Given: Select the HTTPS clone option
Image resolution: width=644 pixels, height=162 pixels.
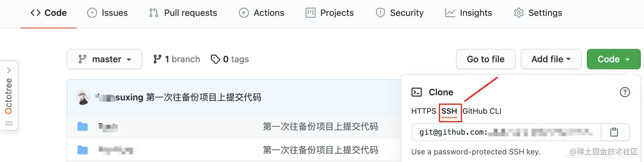Looking at the screenshot, I should click(424, 111).
